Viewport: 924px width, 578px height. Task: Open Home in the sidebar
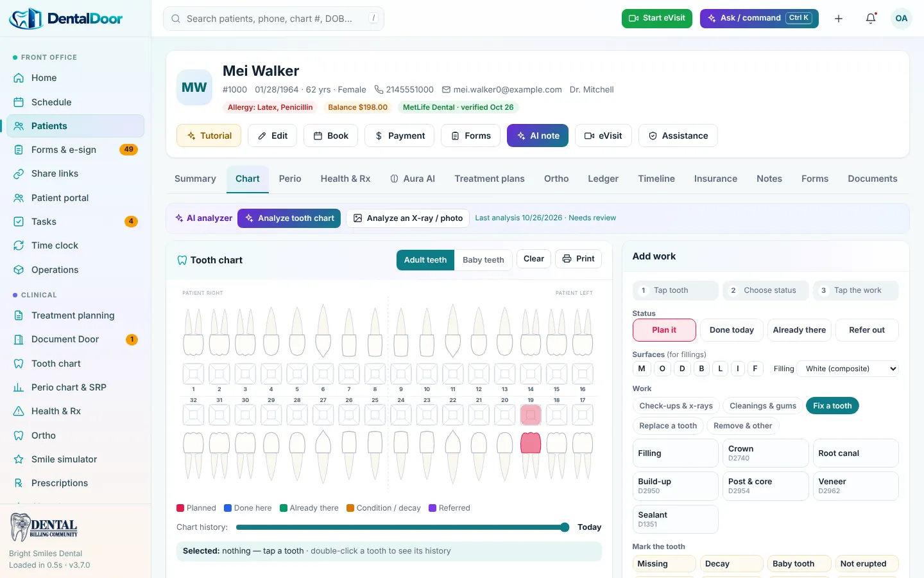[75, 78]
